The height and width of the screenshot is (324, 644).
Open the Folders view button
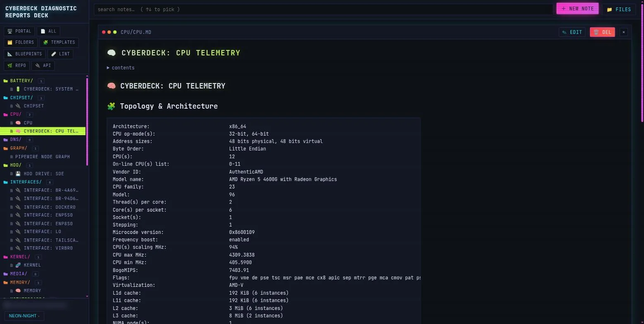[x=21, y=42]
